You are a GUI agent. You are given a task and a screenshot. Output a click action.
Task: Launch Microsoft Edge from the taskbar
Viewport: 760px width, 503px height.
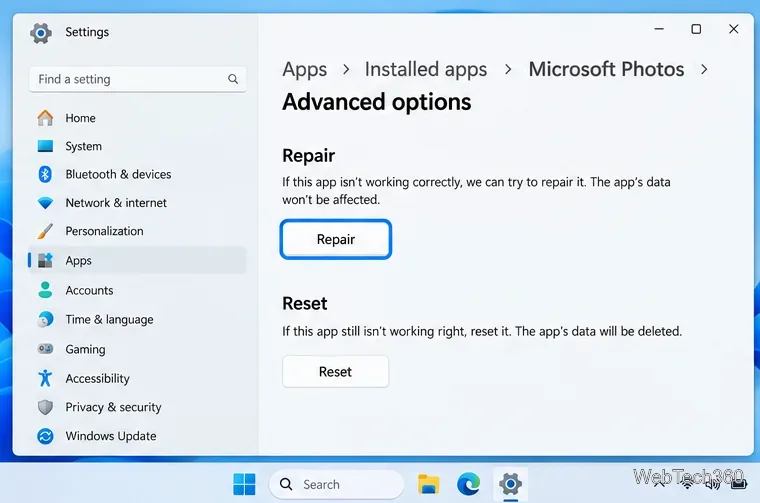[468, 484]
